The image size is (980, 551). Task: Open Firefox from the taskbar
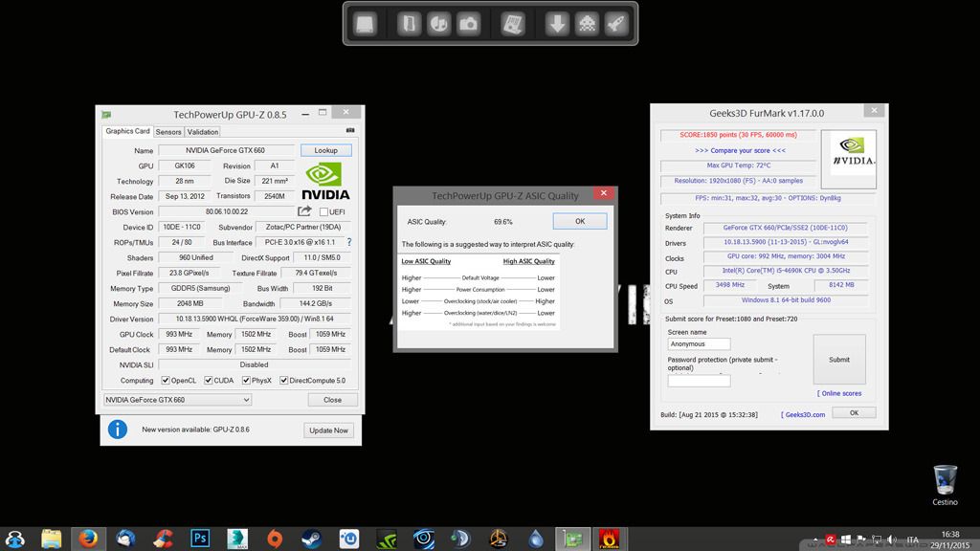pyautogui.click(x=88, y=538)
